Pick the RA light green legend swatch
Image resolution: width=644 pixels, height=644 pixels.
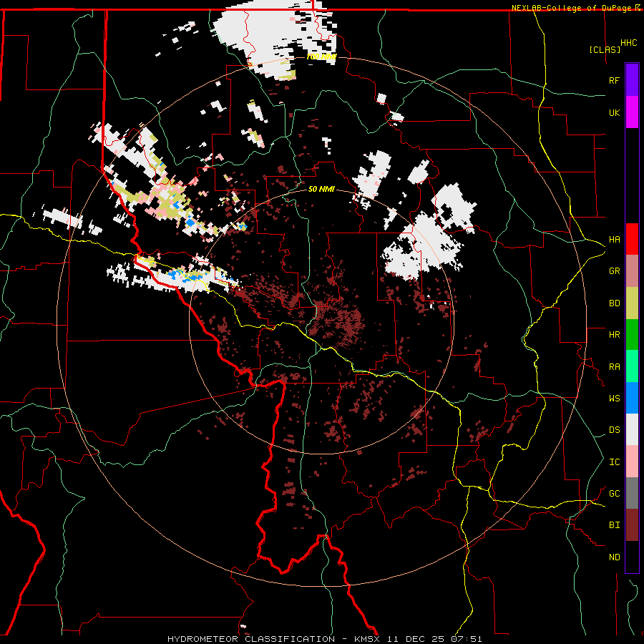(632, 366)
